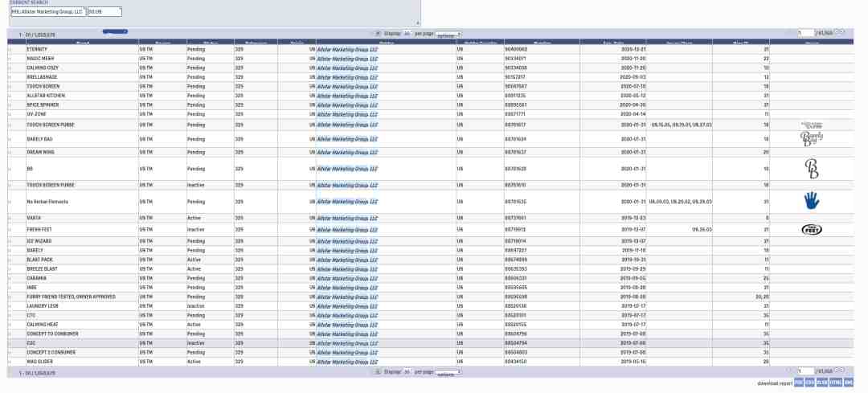Open the BARELY BAD logo thumbnail
The width and height of the screenshot is (868, 393).
812,138
